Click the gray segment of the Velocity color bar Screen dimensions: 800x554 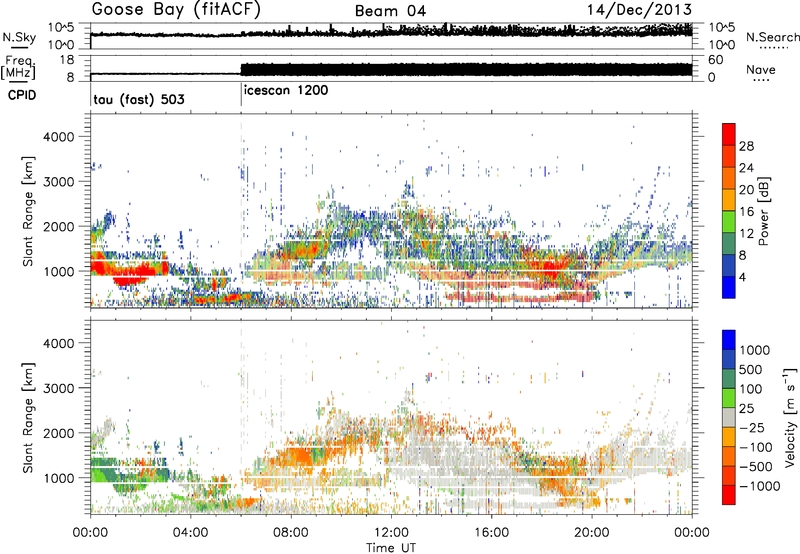[729, 417]
